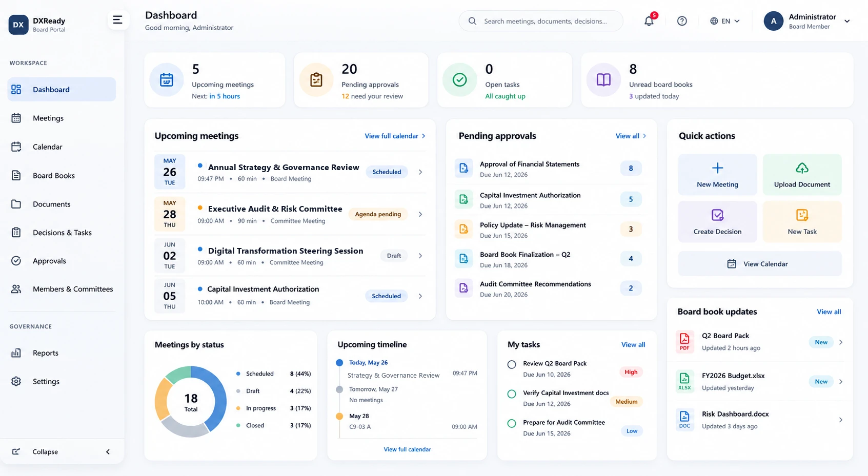Click the New Meeting quick action
Viewport: 868px width, 476px height.
tap(717, 175)
